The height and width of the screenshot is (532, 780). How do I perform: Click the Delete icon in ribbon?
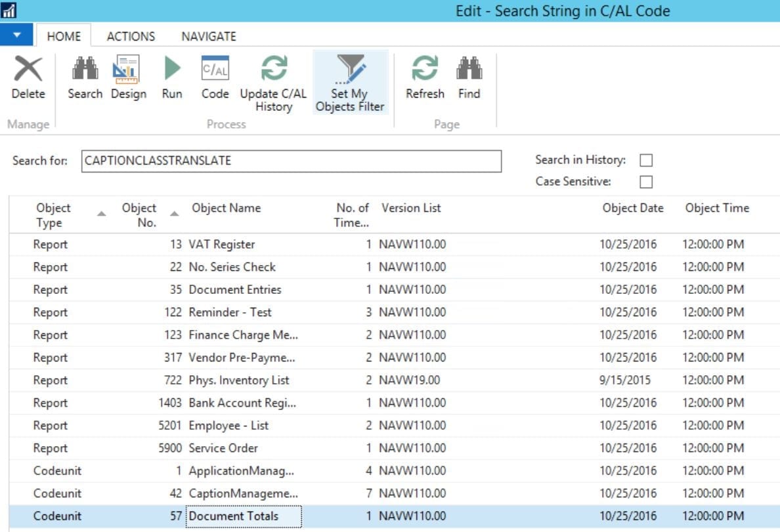[28, 68]
